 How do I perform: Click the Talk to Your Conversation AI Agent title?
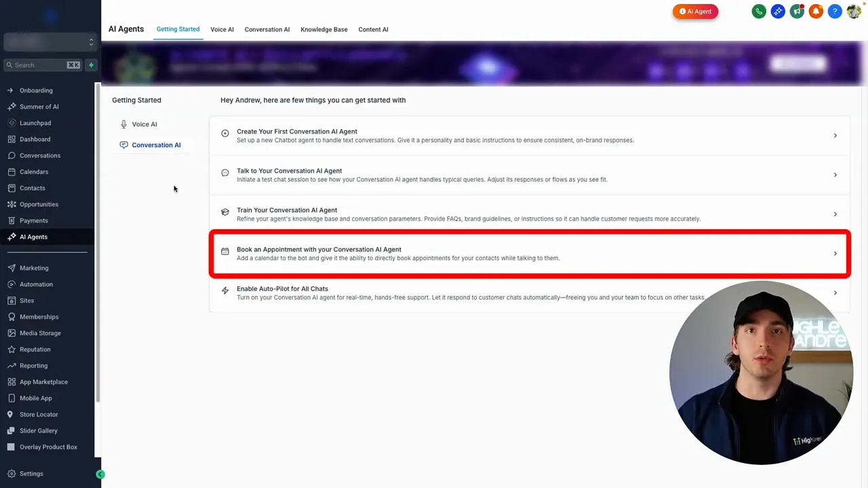tap(289, 171)
